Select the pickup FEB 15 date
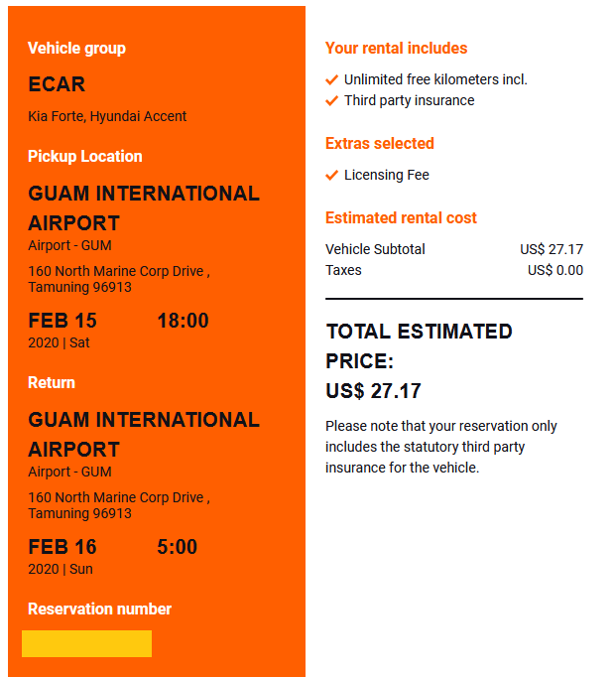Screen dimensions: 616x677 62,321
